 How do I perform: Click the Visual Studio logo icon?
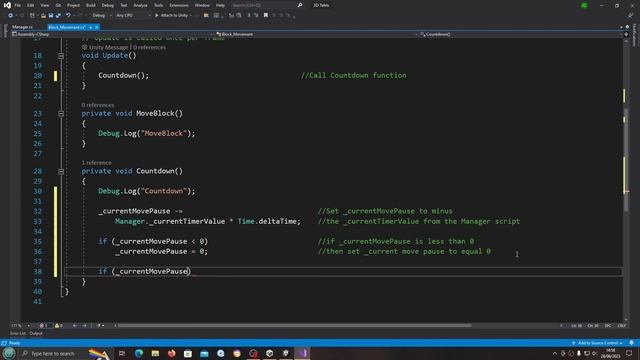[7, 5]
